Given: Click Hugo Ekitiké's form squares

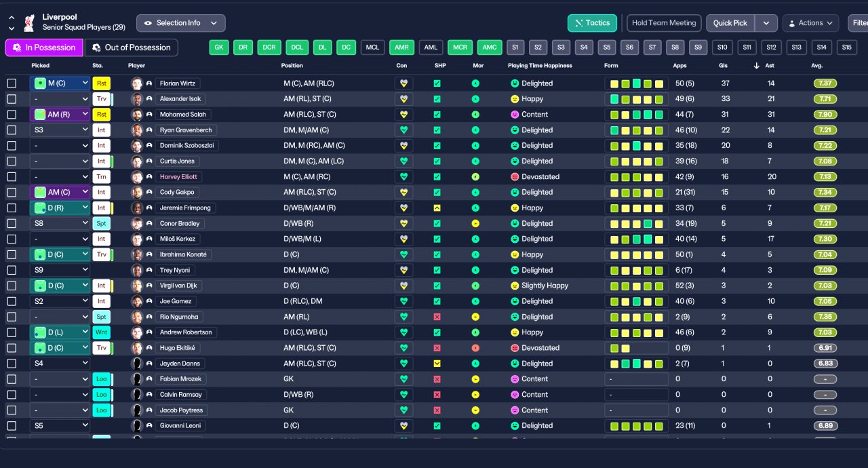Looking at the screenshot, I should (637, 348).
